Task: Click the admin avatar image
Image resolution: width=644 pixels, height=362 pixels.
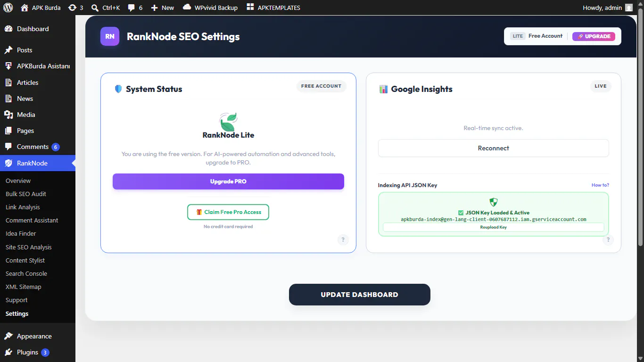Action: [x=629, y=8]
